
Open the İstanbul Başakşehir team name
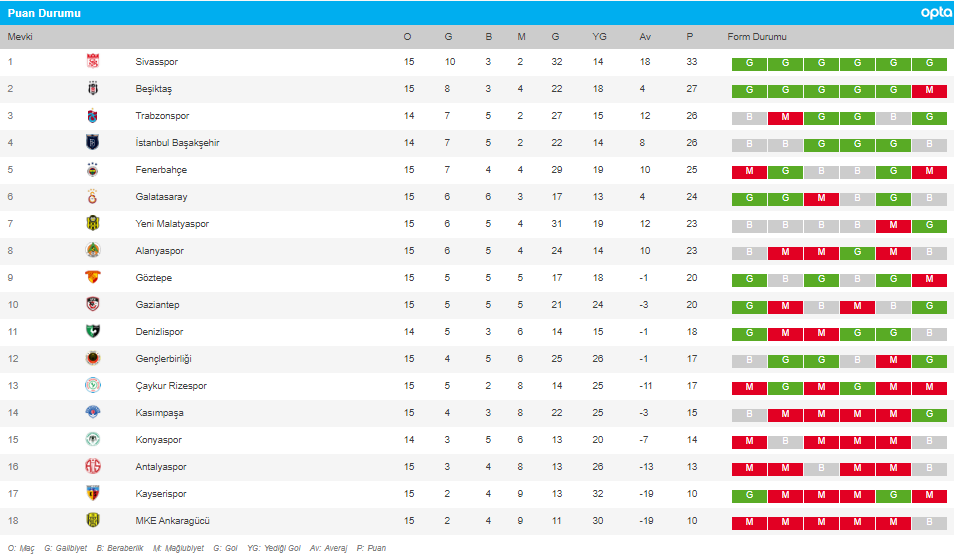point(177,143)
